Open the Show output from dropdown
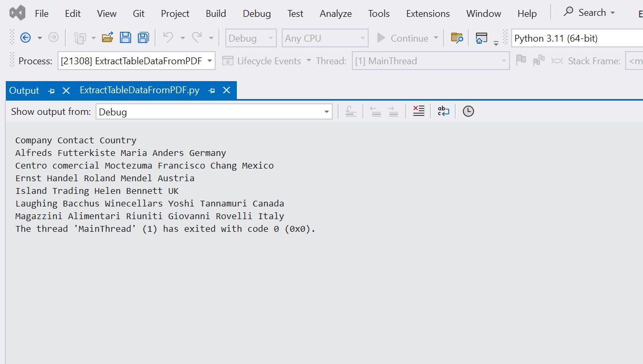 point(327,111)
